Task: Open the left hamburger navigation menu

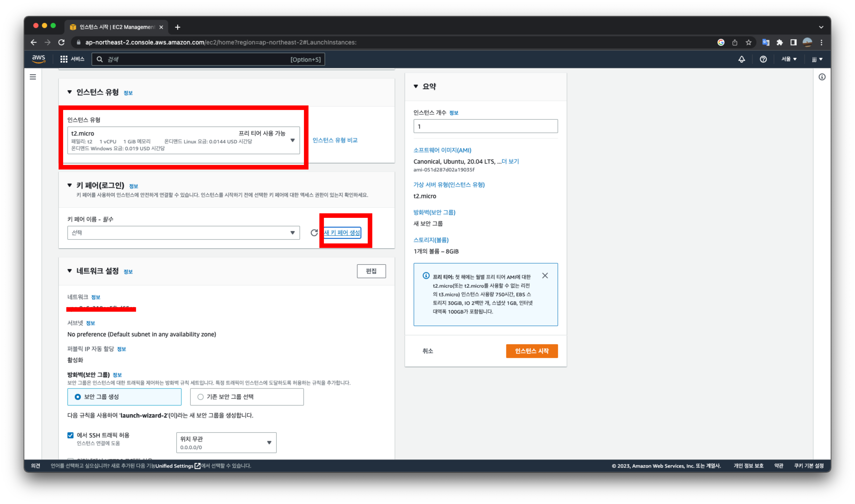Action: (x=33, y=77)
